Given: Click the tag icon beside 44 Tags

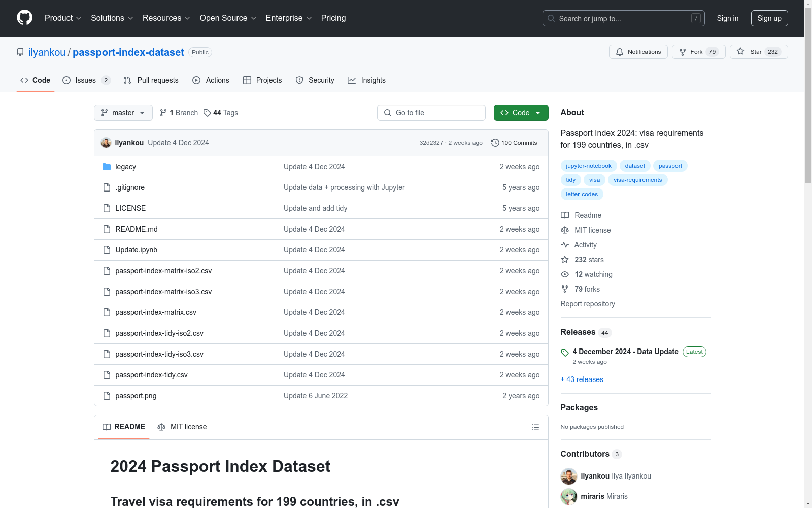Looking at the screenshot, I should (x=207, y=113).
